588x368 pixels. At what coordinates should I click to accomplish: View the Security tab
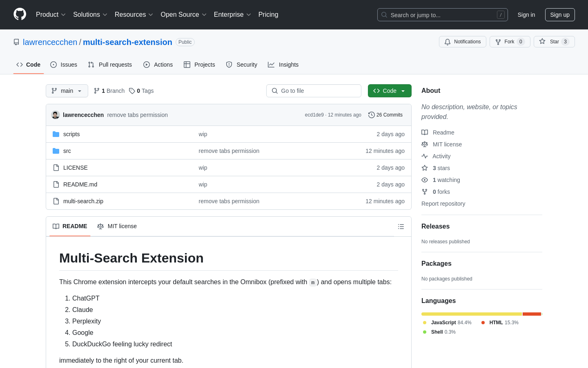click(x=242, y=65)
